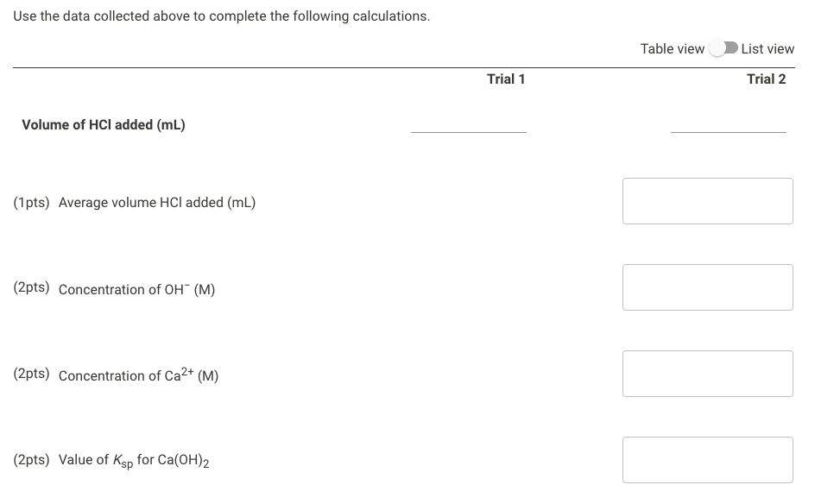Click the Concentration of OH⁻ answer box

pos(707,287)
